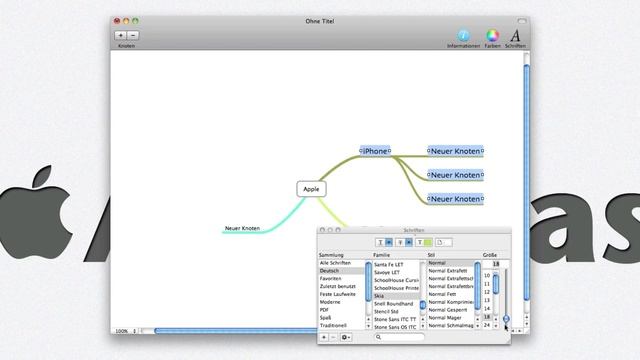640x360 pixels.
Task: Select the Apple central node
Action: point(311,189)
